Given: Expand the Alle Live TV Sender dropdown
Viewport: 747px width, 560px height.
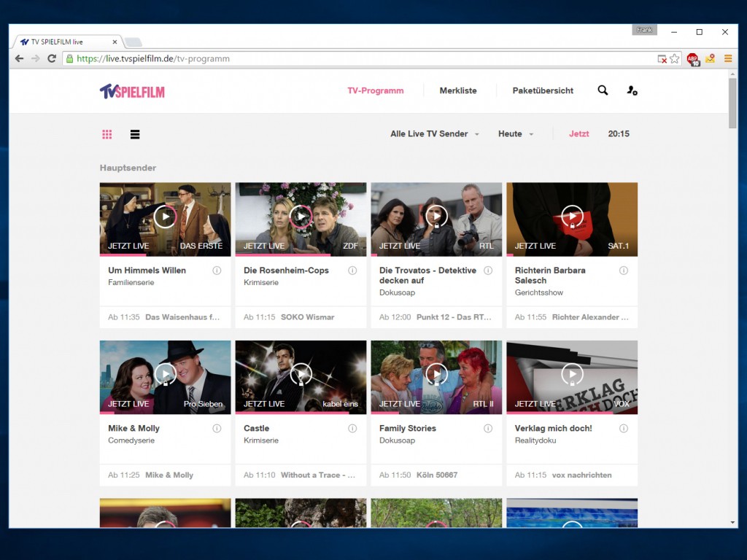Looking at the screenshot, I should point(435,134).
